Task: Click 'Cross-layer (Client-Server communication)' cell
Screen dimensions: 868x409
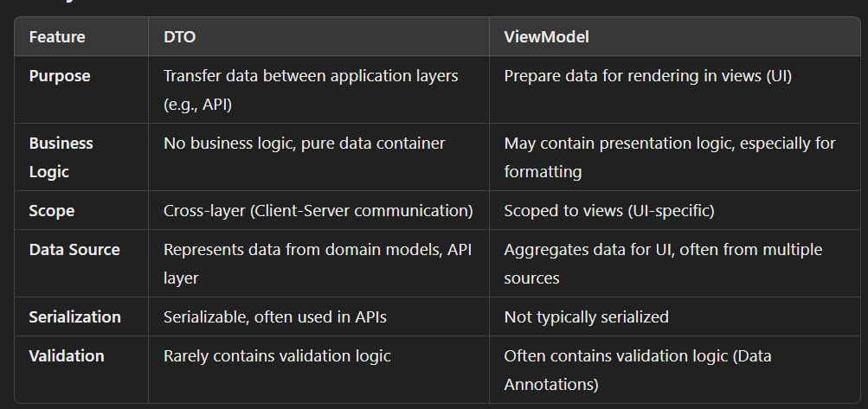Action: pyautogui.click(x=318, y=211)
